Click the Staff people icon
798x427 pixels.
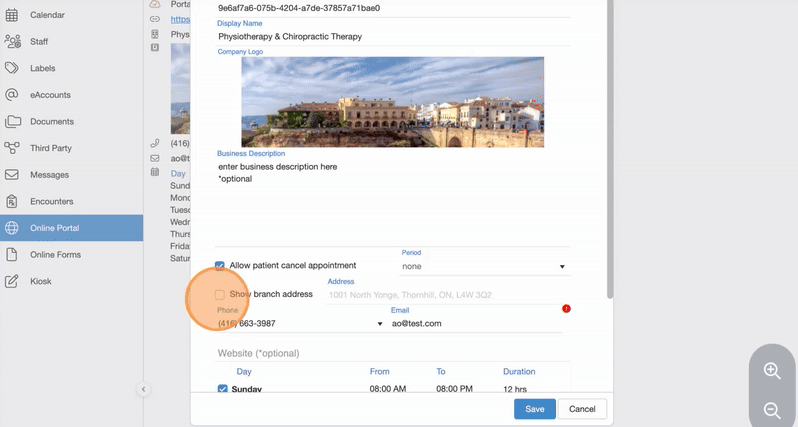point(12,42)
